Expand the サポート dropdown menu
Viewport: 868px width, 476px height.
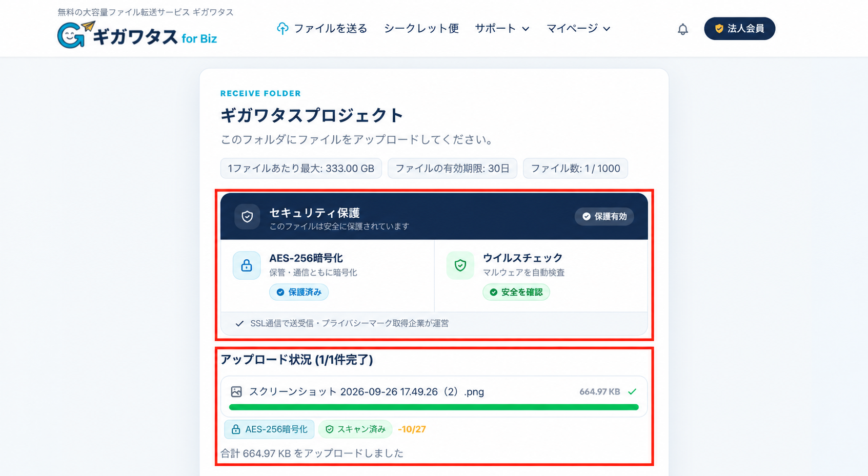pos(502,29)
